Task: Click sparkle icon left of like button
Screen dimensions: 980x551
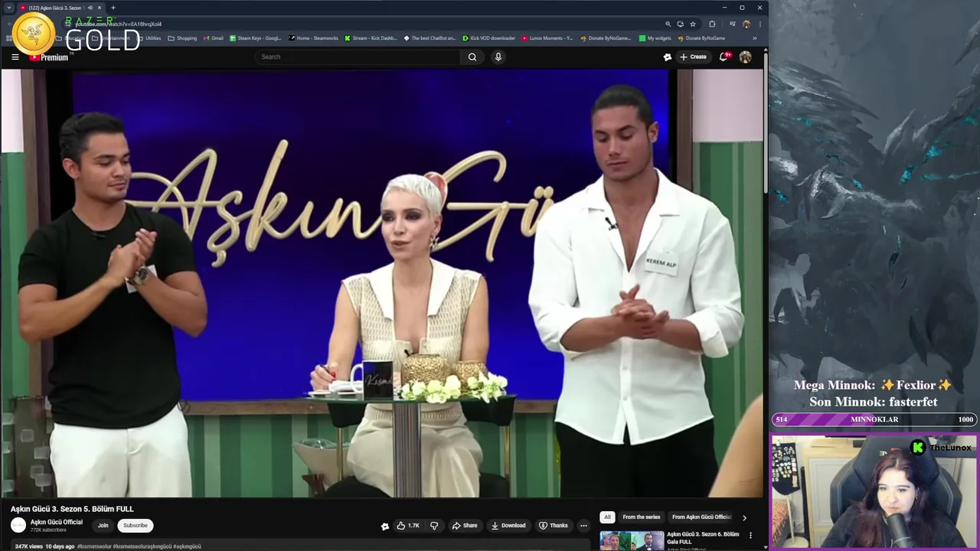Action: click(x=385, y=526)
